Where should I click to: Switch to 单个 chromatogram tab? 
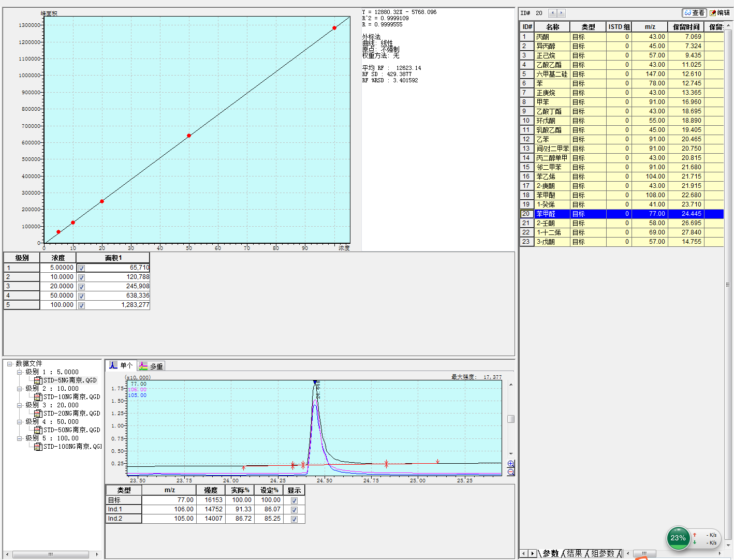[x=121, y=365]
